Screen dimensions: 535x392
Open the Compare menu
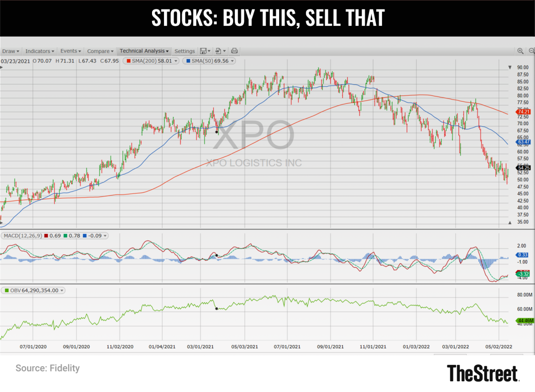click(101, 51)
